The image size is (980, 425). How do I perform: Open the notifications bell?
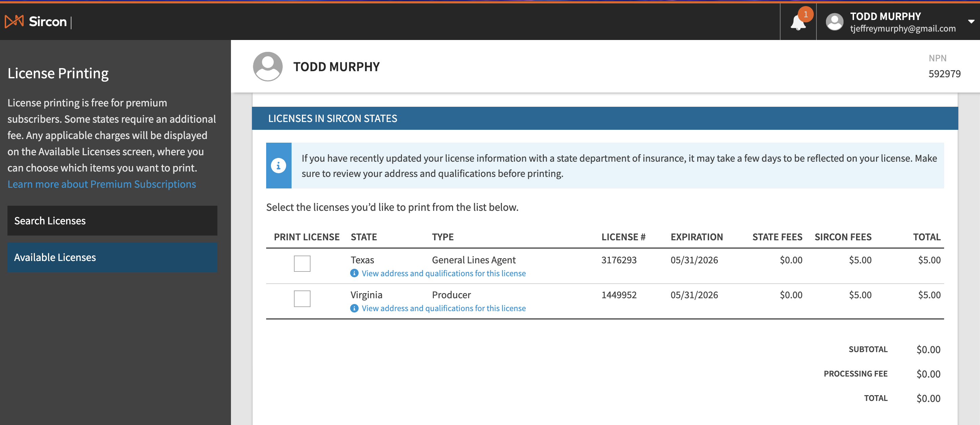point(797,24)
